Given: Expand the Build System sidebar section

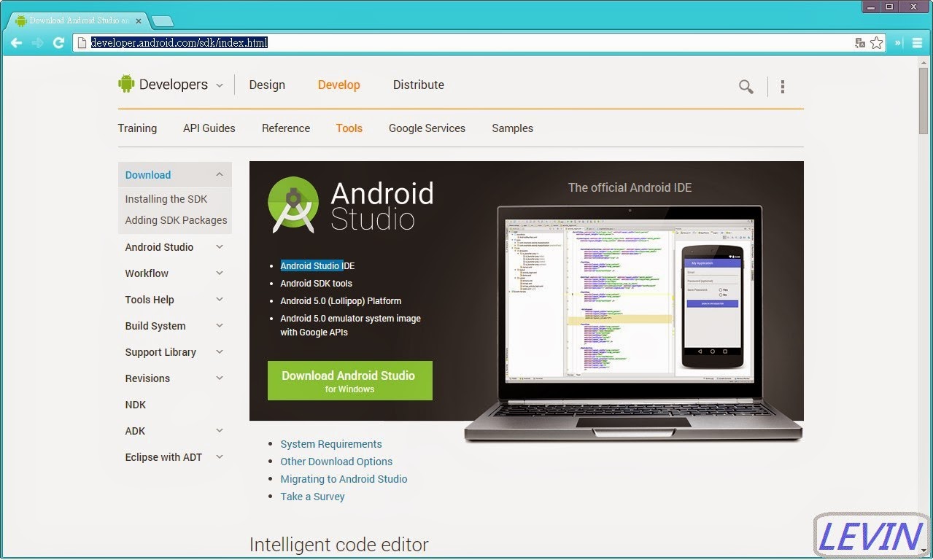Looking at the screenshot, I should [x=220, y=326].
